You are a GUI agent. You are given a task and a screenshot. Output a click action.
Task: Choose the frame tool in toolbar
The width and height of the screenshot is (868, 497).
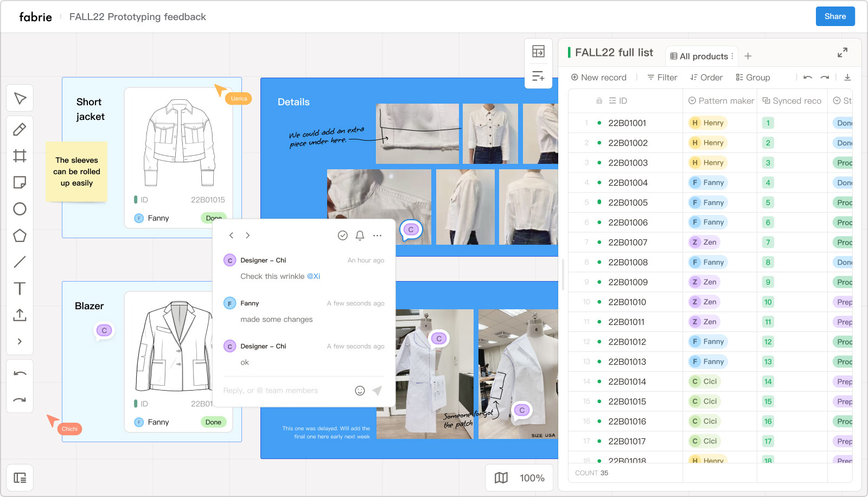[20, 156]
